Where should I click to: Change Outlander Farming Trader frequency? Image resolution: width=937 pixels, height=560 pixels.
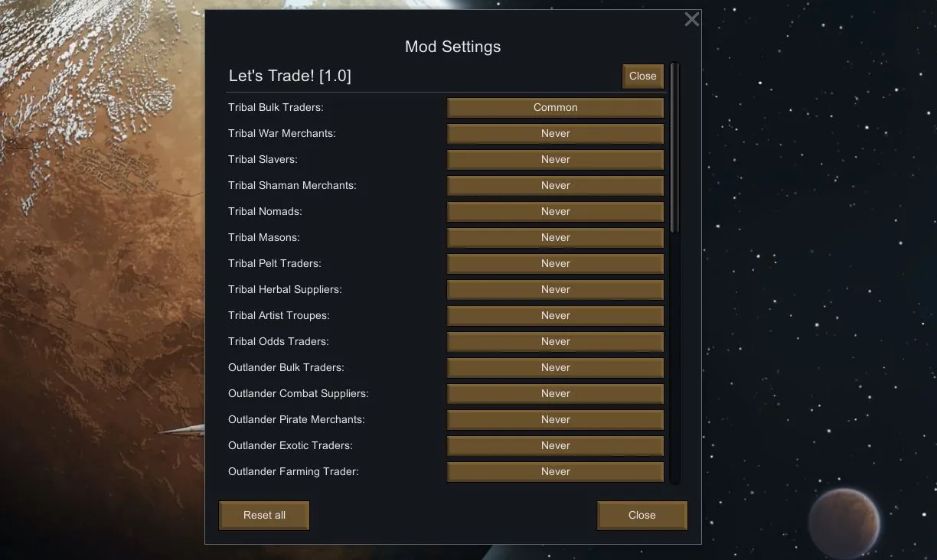tap(555, 471)
